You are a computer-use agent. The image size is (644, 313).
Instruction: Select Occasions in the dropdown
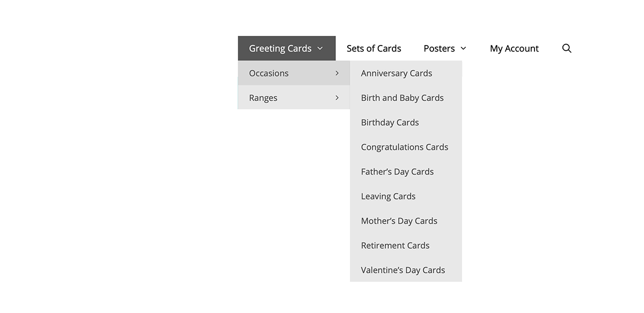point(268,73)
